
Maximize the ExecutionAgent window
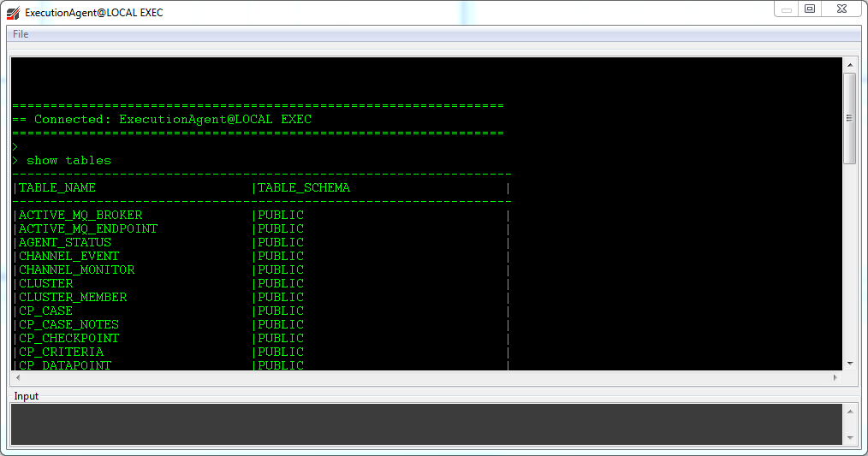click(x=810, y=9)
